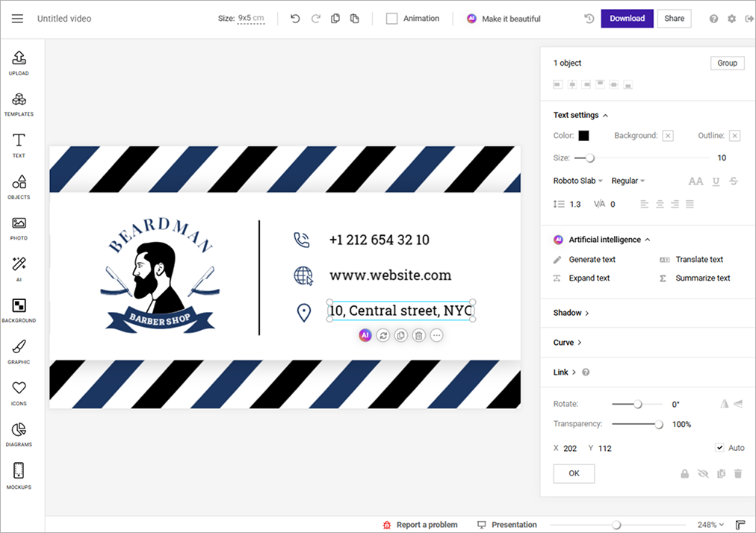Image resolution: width=756 pixels, height=533 pixels.
Task: Click the Download button
Action: pyautogui.click(x=627, y=19)
